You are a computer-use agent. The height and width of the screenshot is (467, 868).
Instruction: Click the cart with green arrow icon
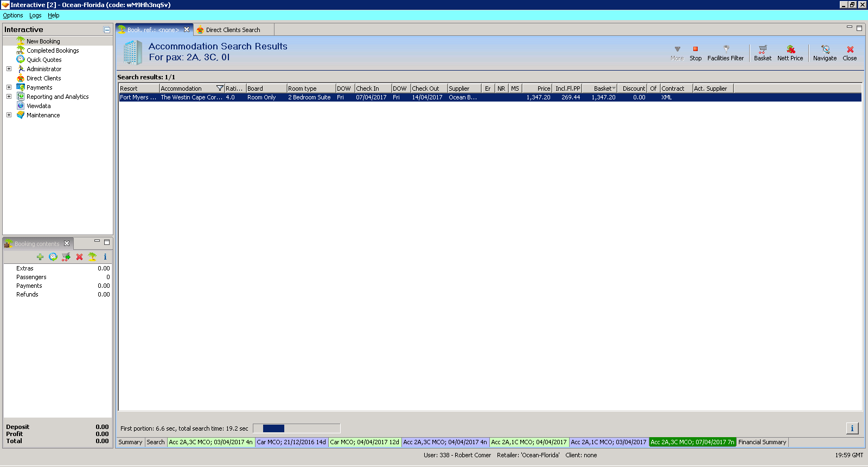[66, 257]
